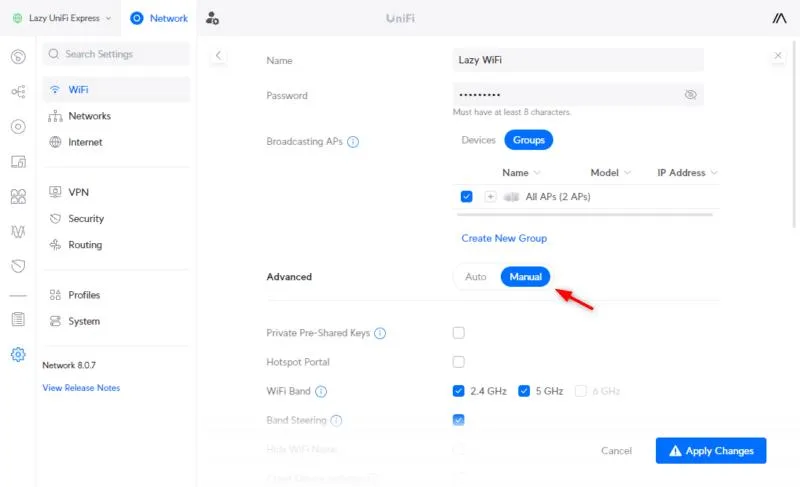Open the circular target icon in left rail

[x=18, y=126]
